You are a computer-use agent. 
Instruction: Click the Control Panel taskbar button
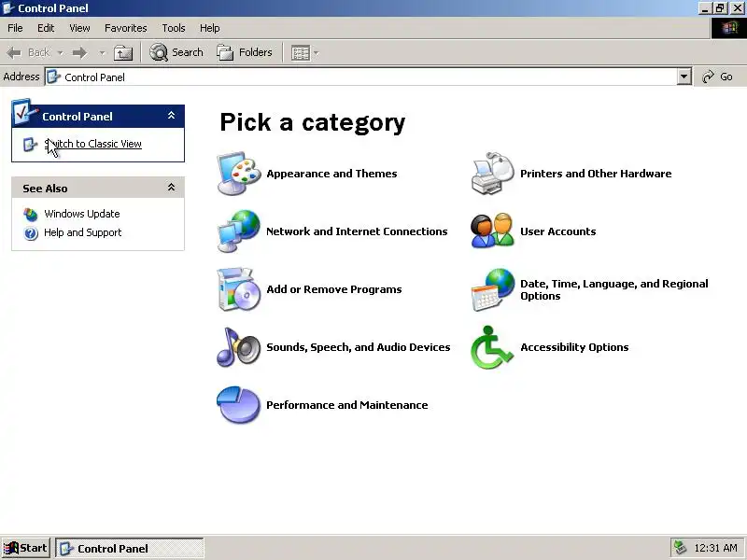(x=130, y=548)
